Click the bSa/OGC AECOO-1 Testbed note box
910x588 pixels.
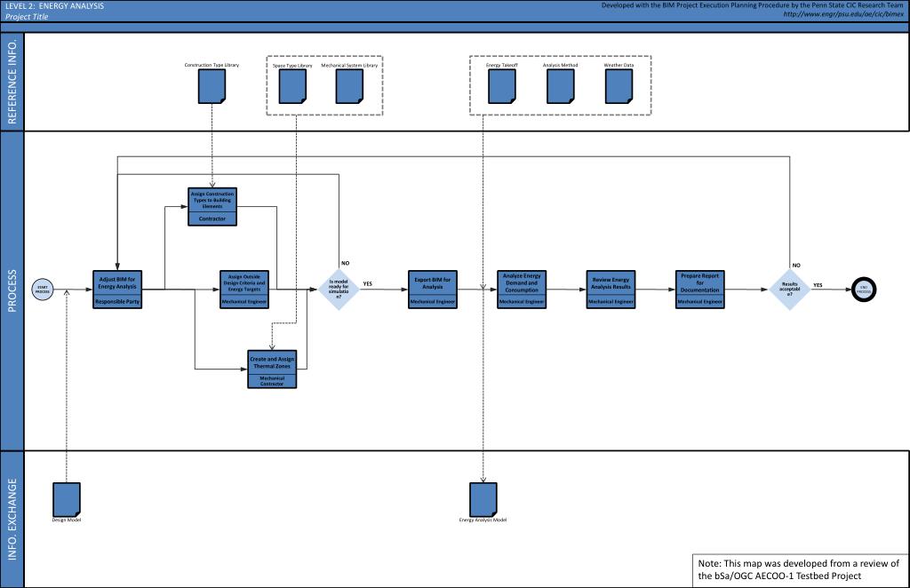pos(800,569)
